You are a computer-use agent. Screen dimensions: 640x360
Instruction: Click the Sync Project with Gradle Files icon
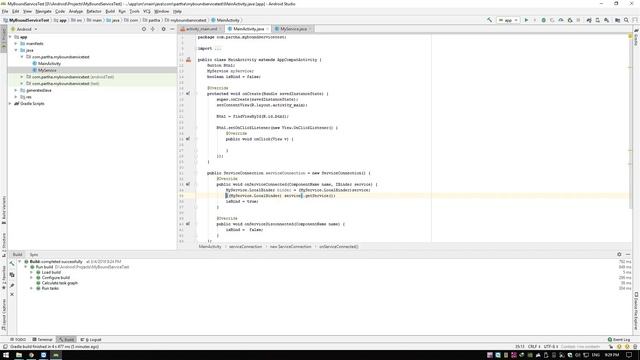[x=589, y=20]
